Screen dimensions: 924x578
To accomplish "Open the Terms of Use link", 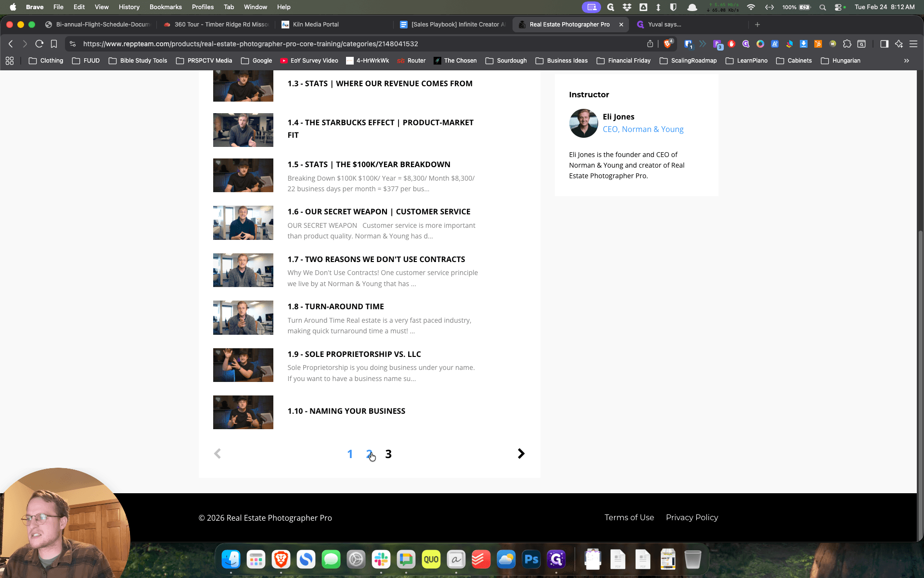I will (629, 517).
